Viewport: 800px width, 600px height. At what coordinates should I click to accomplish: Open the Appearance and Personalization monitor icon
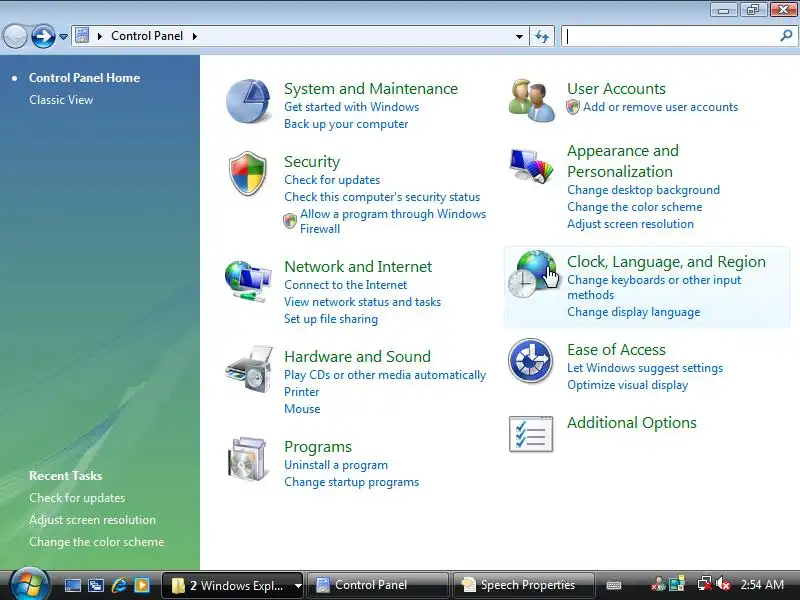(531, 165)
